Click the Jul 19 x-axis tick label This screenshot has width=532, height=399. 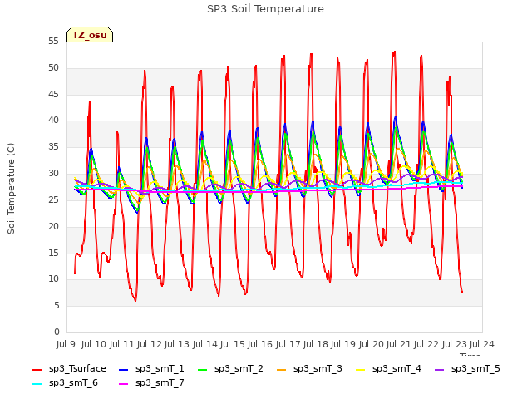[x=343, y=345]
